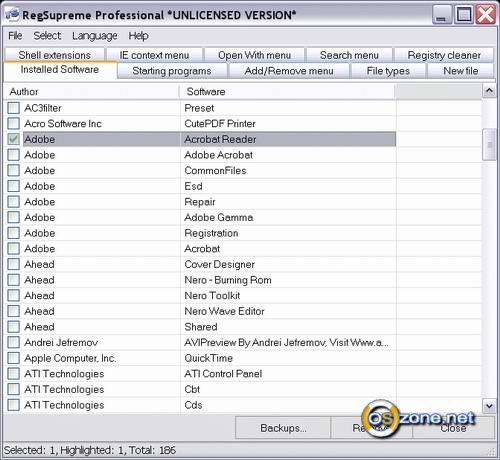Select the Cover Designer entry
The width and height of the screenshot is (500, 460).
coord(220,264)
